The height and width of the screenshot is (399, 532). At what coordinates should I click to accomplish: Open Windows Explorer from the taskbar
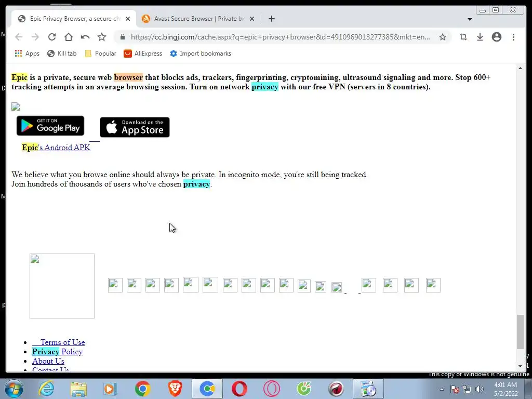click(78, 389)
